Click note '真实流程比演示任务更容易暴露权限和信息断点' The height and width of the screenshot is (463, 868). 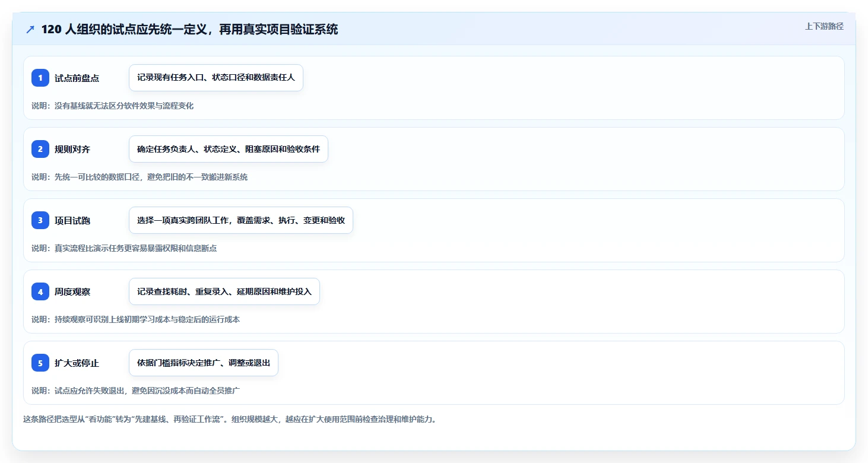124,248
